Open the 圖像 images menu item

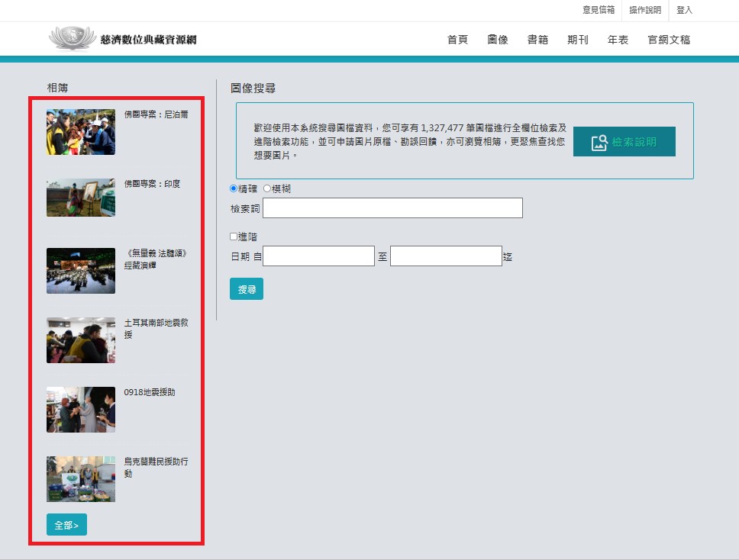[x=498, y=40]
